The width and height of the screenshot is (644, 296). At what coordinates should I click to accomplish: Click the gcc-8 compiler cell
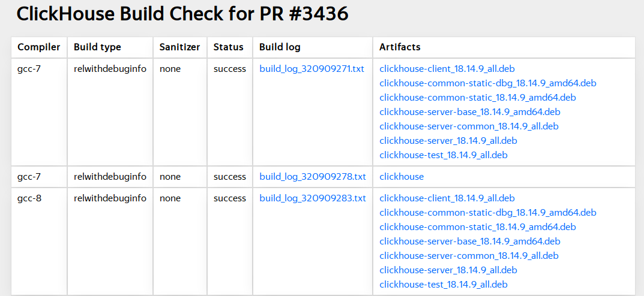tap(29, 198)
